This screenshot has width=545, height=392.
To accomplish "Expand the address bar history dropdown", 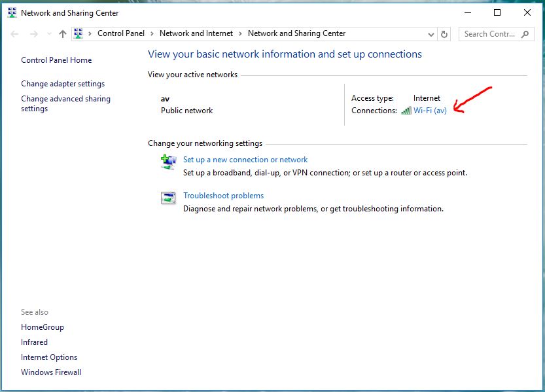I will tap(431, 34).
